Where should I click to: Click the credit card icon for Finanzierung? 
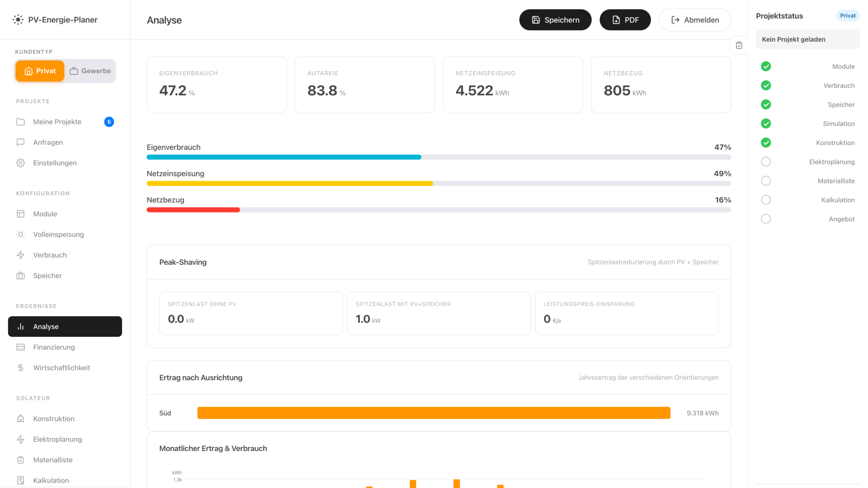[x=21, y=347]
